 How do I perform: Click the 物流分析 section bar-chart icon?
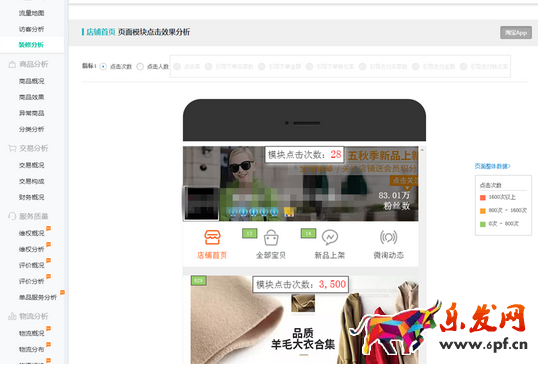[12, 316]
